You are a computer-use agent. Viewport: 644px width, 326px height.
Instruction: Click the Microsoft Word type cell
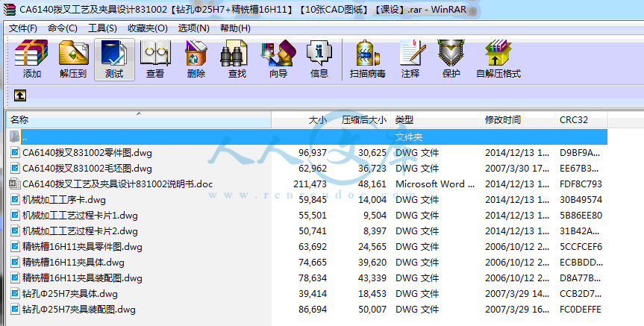pyautogui.click(x=435, y=184)
